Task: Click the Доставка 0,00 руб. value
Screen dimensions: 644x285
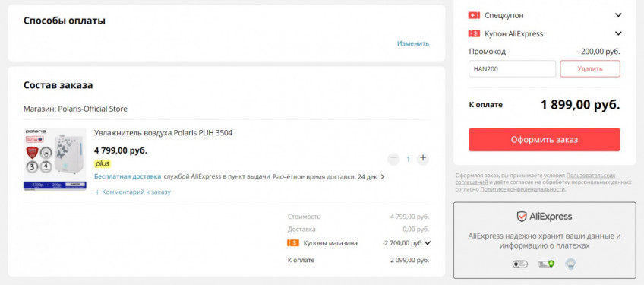Action: tap(415, 230)
